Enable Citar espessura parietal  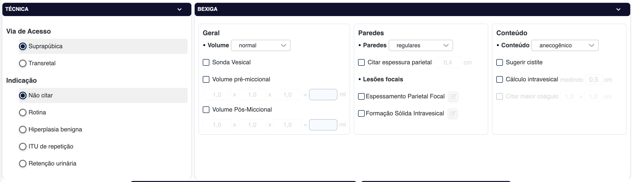(361, 62)
